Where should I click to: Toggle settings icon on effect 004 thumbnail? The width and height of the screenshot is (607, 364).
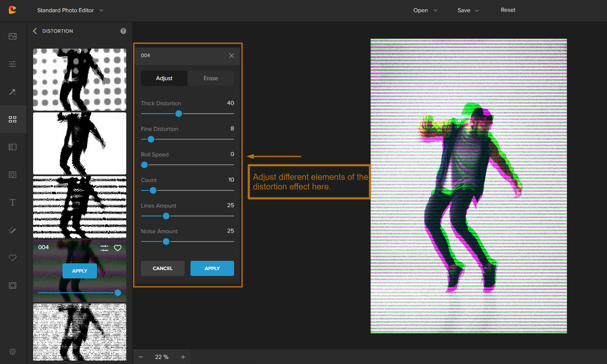click(x=104, y=248)
